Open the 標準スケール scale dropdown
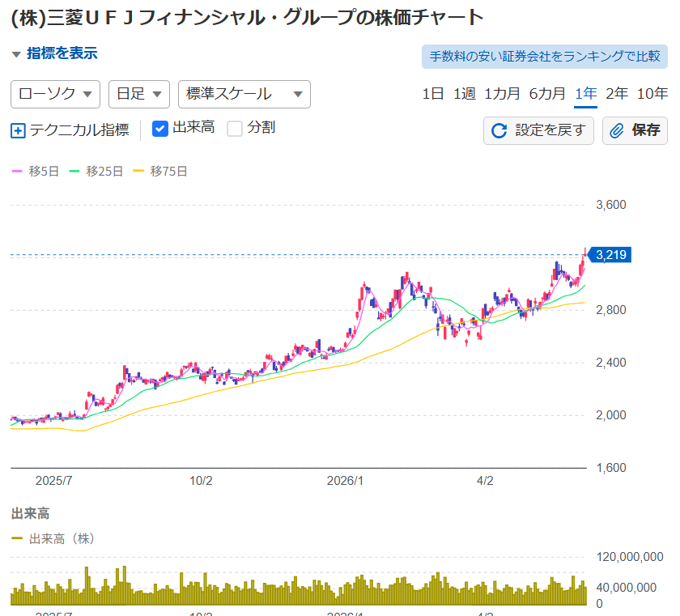 click(244, 94)
